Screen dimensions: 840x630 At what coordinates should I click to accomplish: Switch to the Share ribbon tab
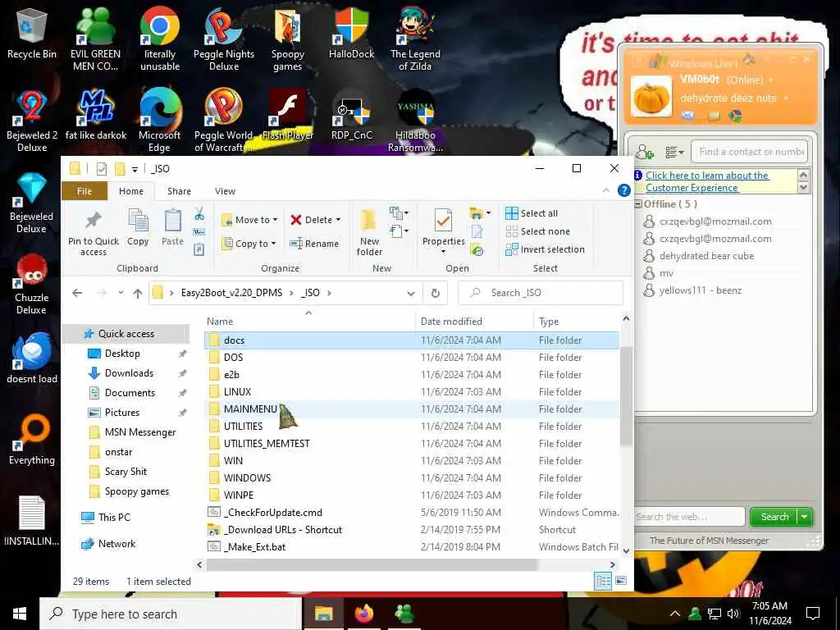179,191
